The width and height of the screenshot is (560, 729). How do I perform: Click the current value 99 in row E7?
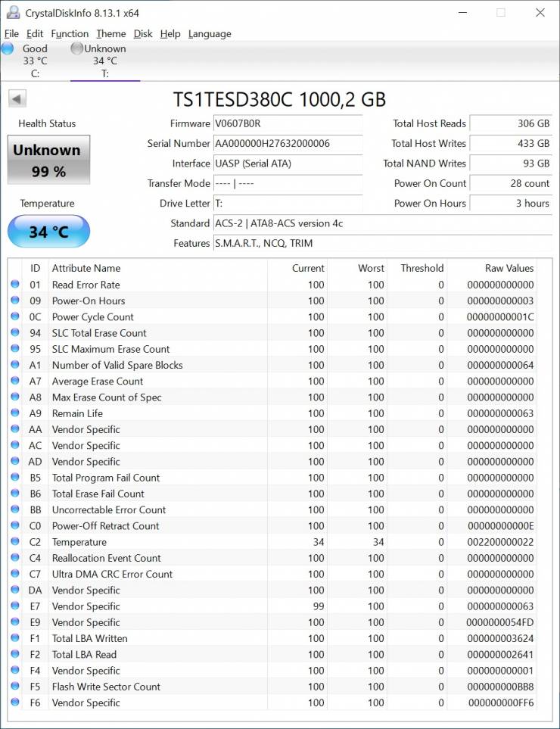click(319, 606)
